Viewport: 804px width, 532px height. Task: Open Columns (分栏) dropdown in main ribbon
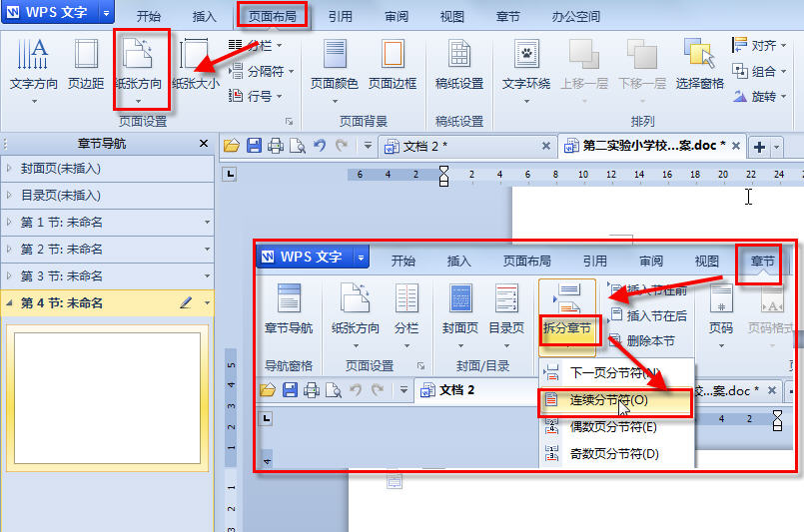pyautogui.click(x=256, y=46)
